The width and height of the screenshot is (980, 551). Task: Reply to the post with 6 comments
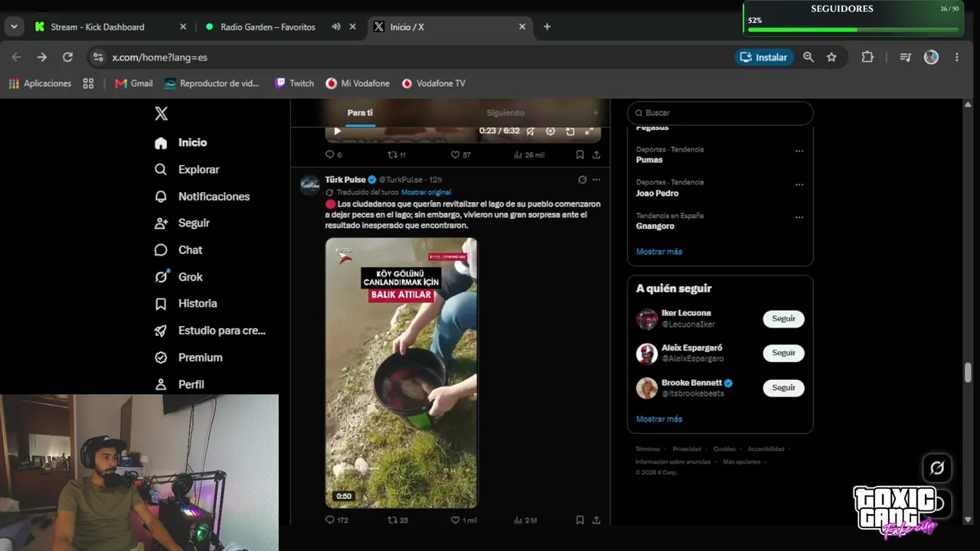tap(334, 155)
